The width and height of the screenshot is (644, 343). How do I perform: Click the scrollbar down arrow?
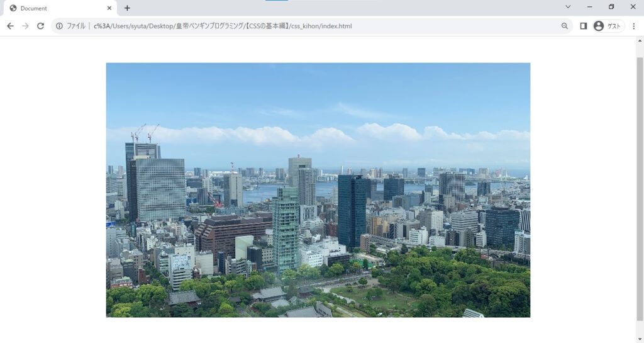pyautogui.click(x=640, y=340)
